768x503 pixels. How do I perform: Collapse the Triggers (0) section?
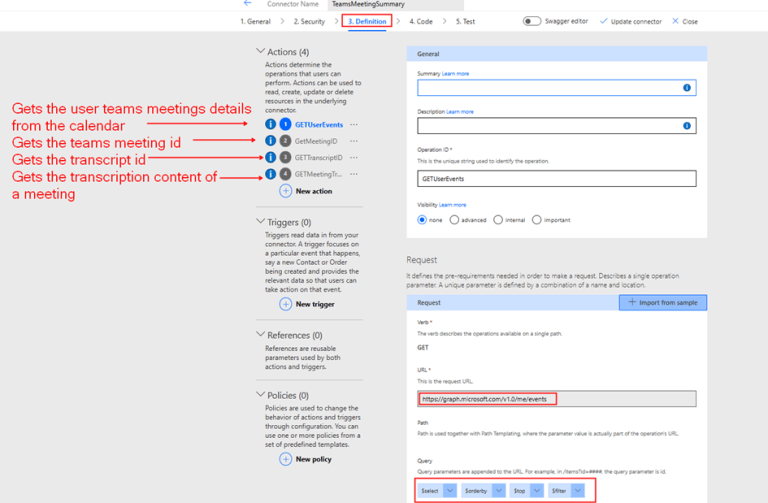261,221
